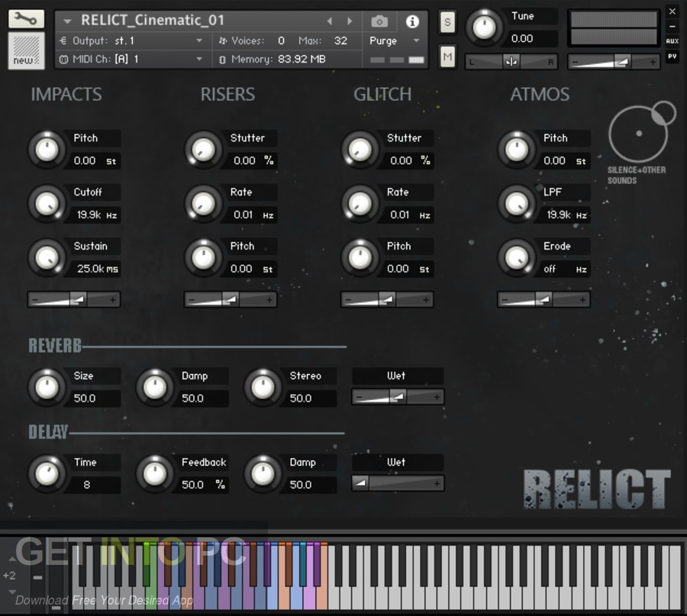Close the instrument with X button
687x616 pixels.
672,11
